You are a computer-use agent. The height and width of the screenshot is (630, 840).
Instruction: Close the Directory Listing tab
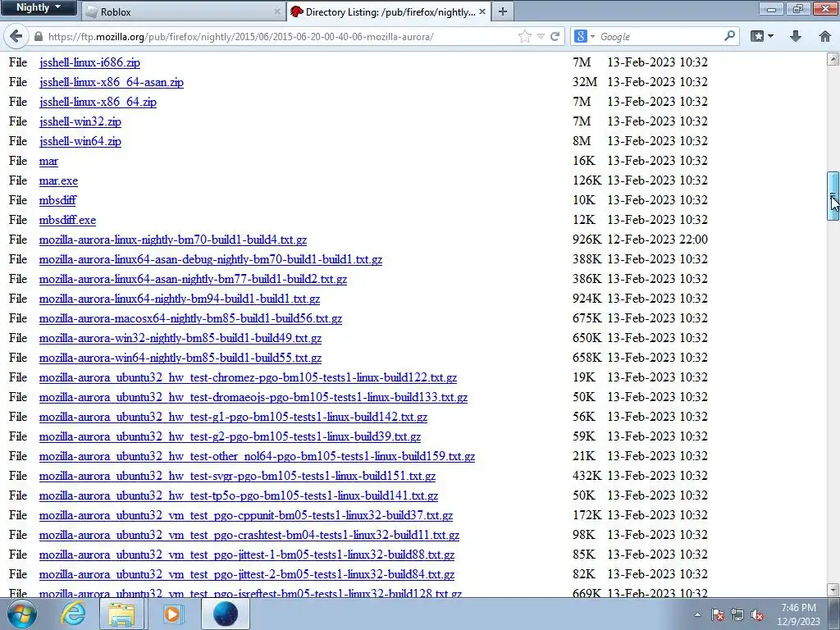[x=482, y=11]
